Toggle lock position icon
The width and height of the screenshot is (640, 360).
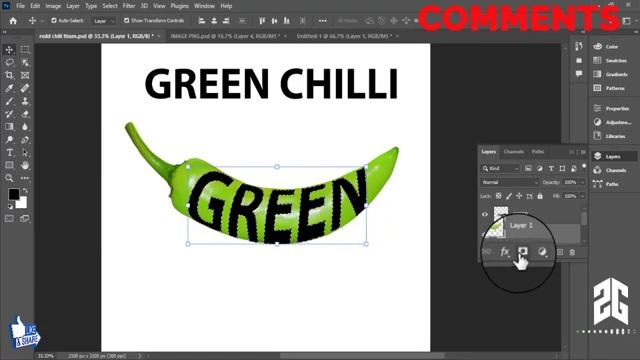[519, 196]
